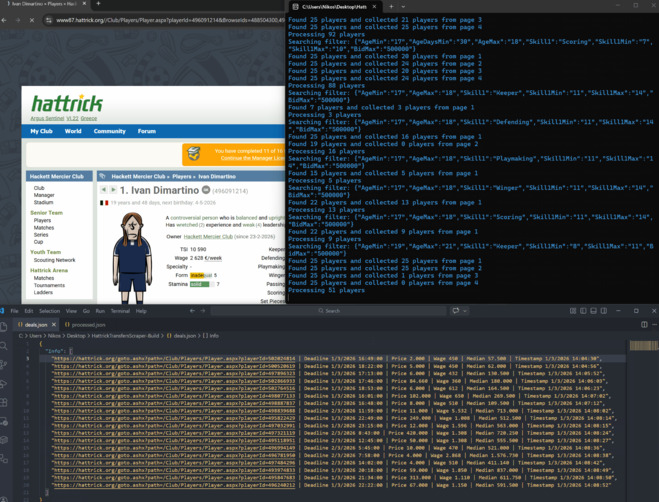Stop loading the page in browser
The width and height of the screenshot is (659, 502).
[32, 20]
